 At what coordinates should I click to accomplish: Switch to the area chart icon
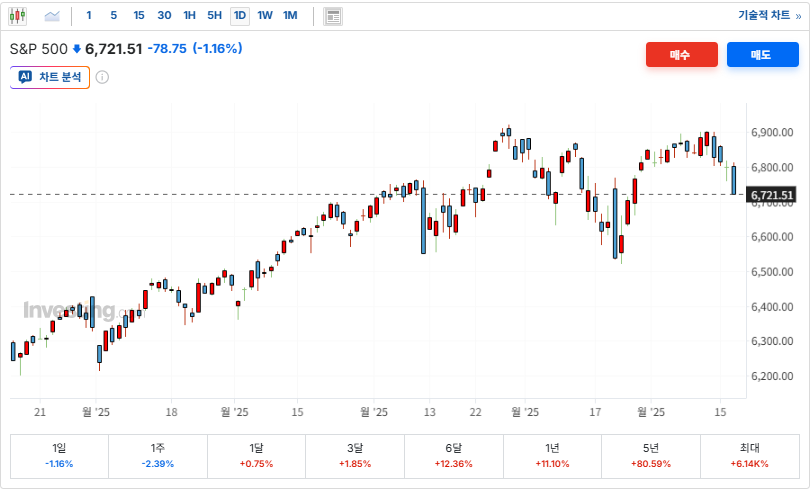point(52,16)
